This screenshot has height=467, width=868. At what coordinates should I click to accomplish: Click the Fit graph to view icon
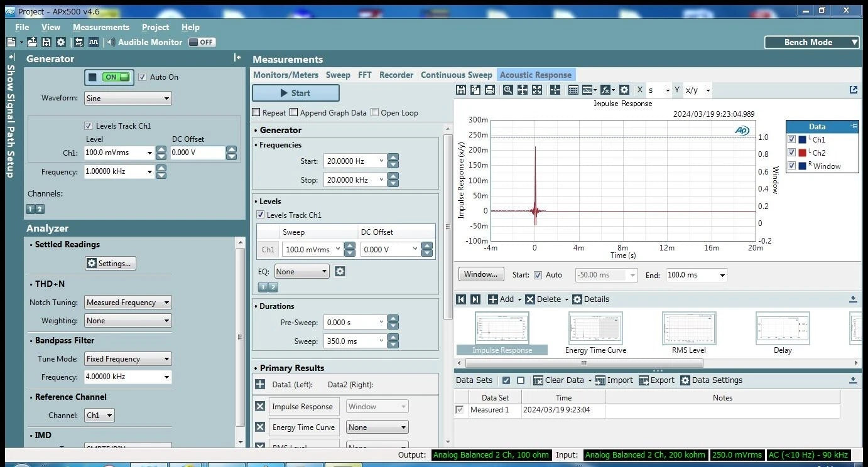537,90
